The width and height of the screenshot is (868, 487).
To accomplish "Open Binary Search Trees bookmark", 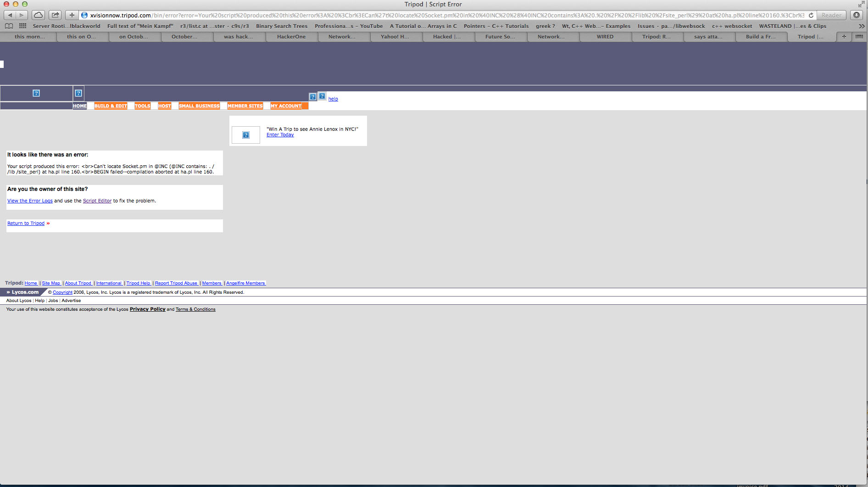I will click(x=282, y=26).
